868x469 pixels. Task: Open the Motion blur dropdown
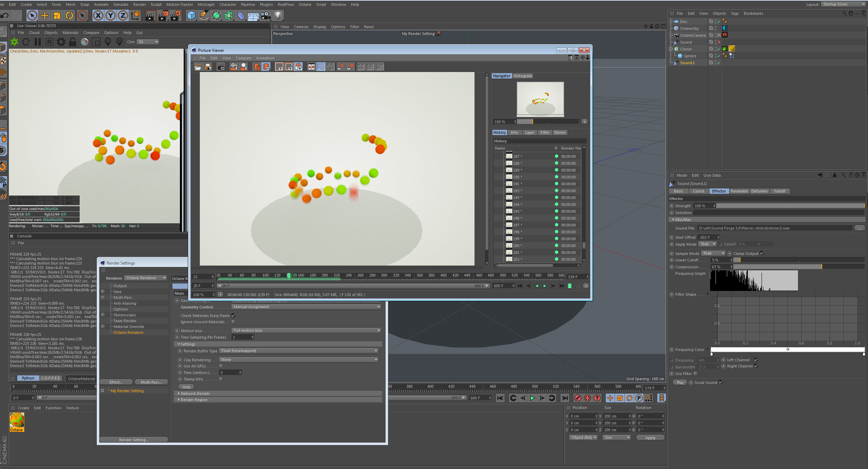tap(306, 330)
